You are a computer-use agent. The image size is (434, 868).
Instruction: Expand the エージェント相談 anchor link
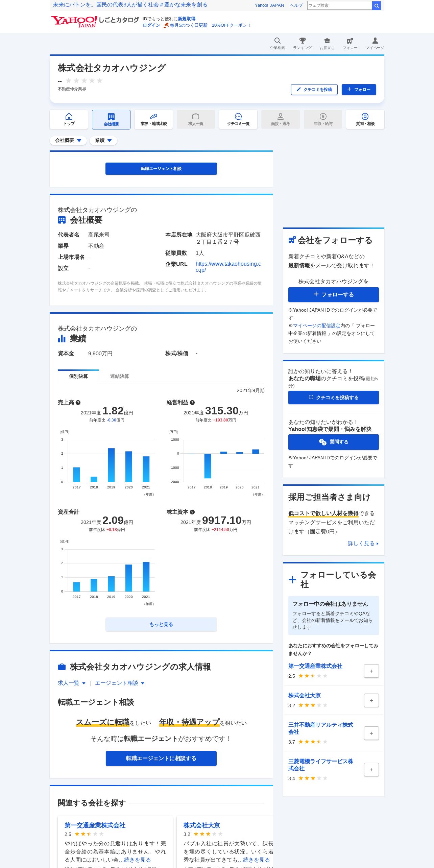click(120, 683)
